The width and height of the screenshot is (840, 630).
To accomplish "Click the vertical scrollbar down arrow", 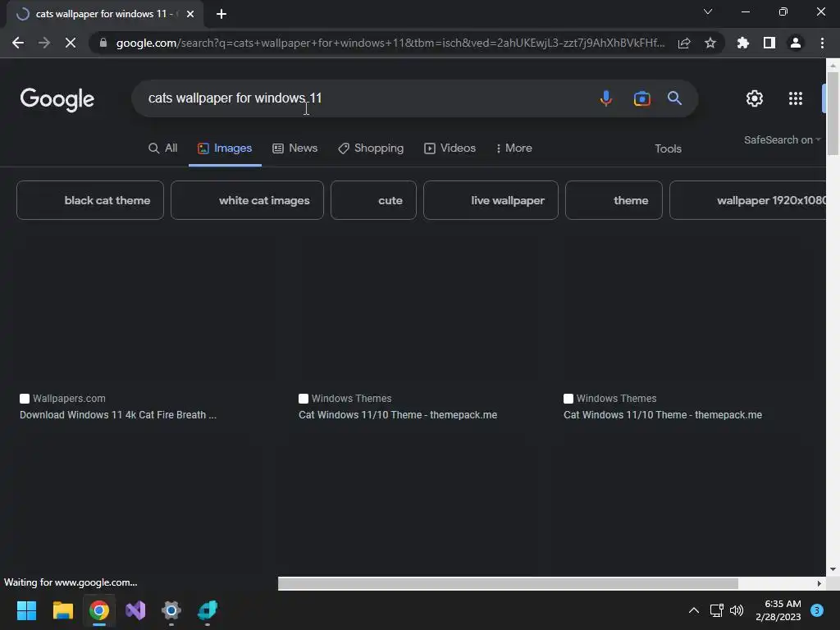I will (x=833, y=569).
